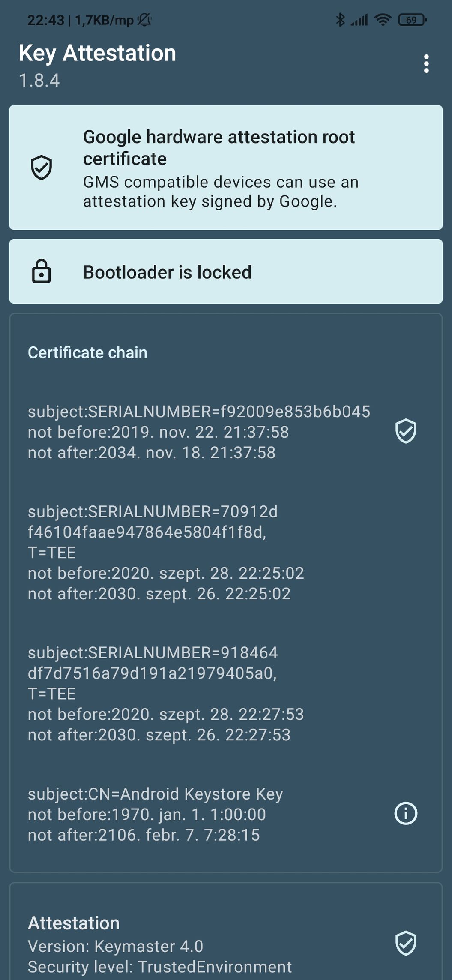Open the Bootloader is locked card
452x980 pixels.
[x=226, y=271]
